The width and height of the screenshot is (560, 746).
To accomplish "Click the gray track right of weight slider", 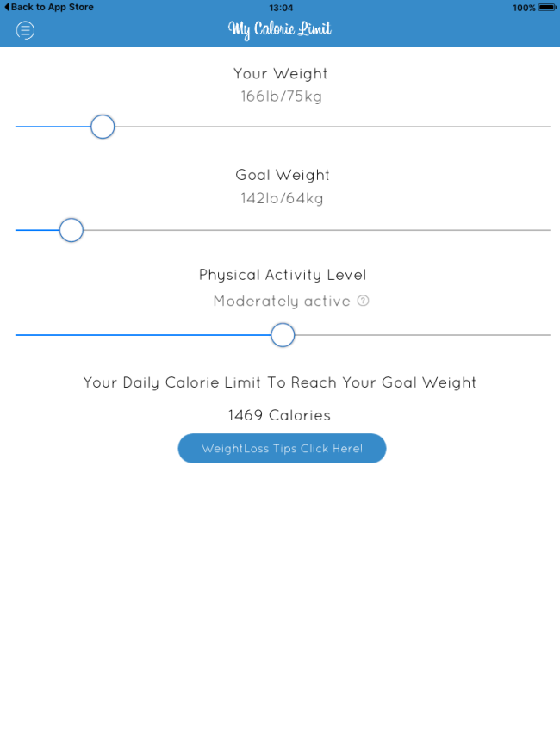I will (333, 127).
